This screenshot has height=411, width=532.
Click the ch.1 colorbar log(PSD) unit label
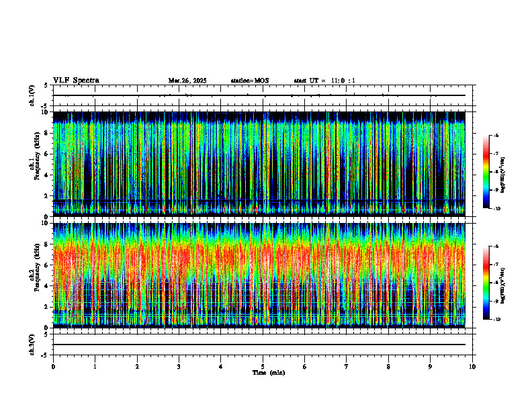[503, 175]
